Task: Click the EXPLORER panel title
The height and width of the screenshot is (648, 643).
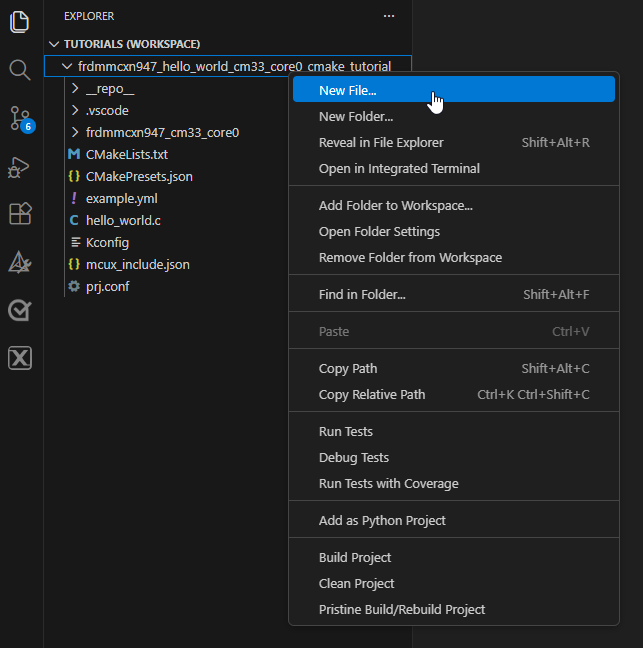Action: [89, 16]
